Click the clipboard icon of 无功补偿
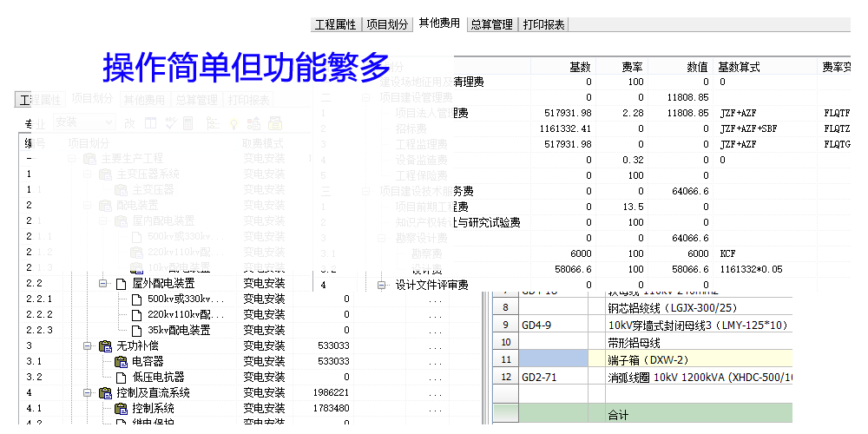 click(105, 346)
